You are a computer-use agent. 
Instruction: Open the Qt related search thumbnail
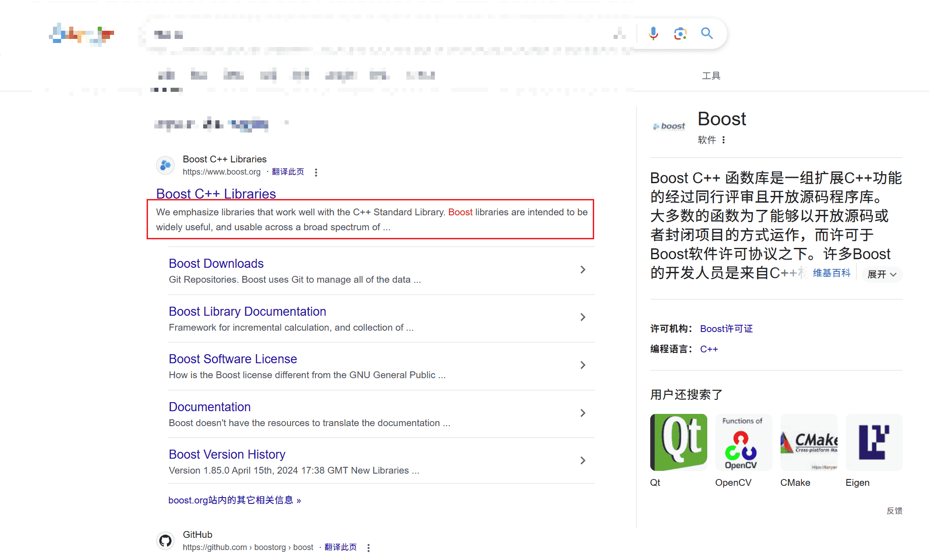pos(678,442)
